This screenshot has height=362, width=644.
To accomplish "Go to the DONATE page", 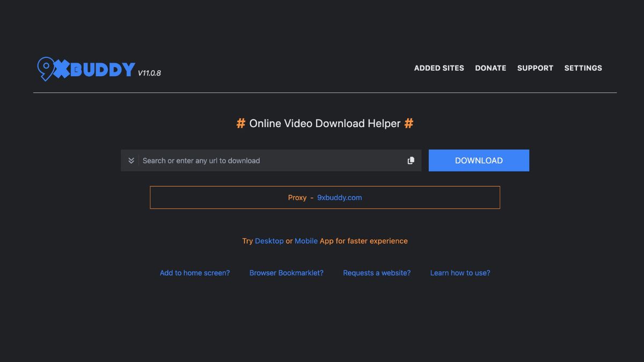I will (x=491, y=68).
